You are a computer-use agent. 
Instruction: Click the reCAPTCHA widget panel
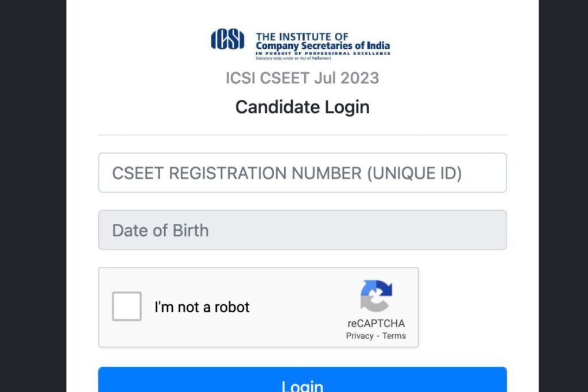click(258, 307)
